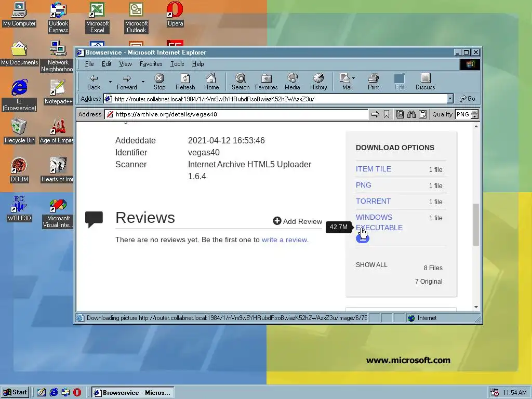This screenshot has height=399, width=532.
Task: Open the IE address bar dropdown
Action: pos(450,99)
